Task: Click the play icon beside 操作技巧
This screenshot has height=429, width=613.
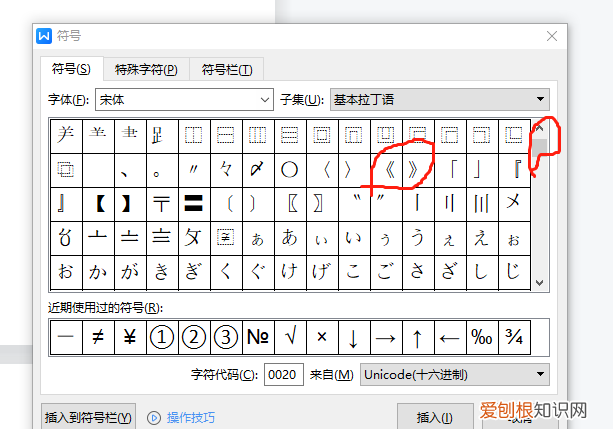Action: pyautogui.click(x=154, y=418)
